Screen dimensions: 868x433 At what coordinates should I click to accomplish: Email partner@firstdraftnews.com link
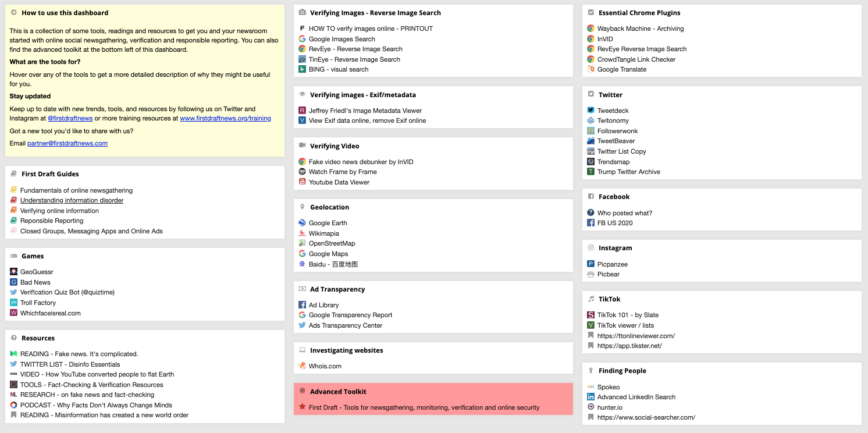point(67,143)
